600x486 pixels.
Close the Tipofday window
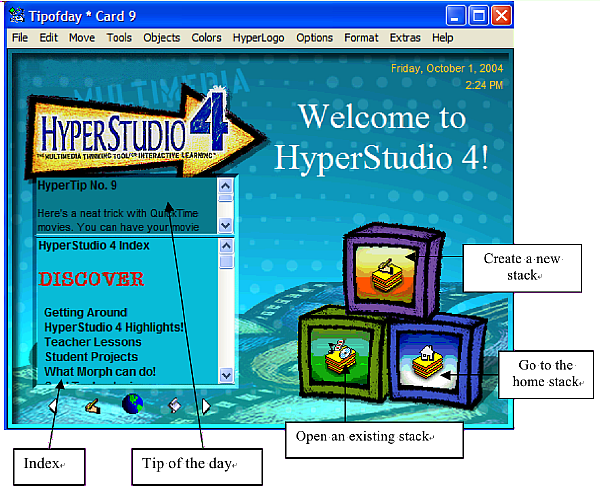click(x=501, y=16)
